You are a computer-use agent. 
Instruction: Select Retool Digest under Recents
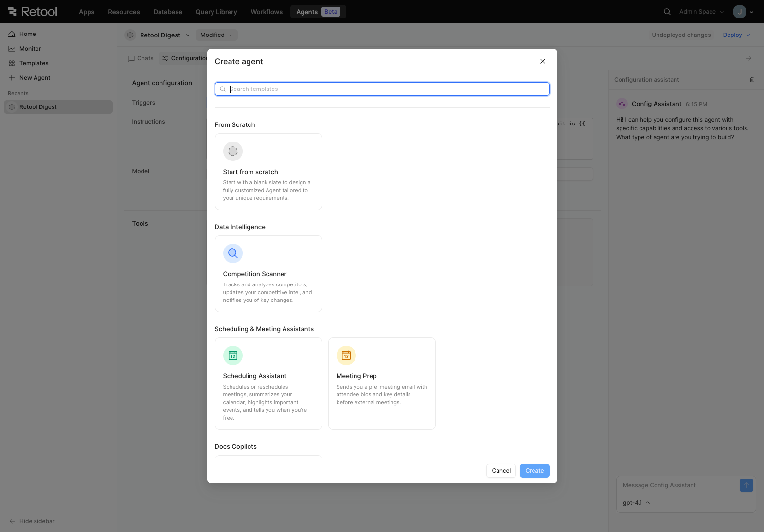pyautogui.click(x=58, y=107)
